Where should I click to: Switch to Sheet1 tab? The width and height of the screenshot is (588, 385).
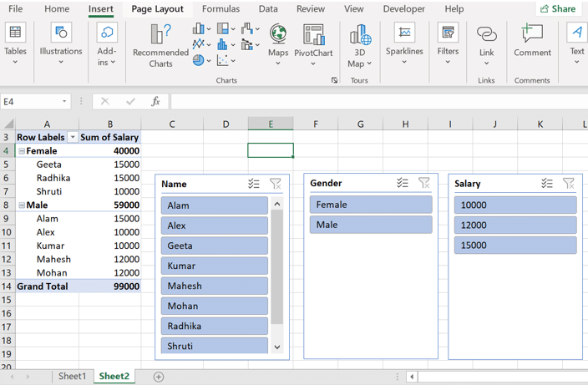72,376
